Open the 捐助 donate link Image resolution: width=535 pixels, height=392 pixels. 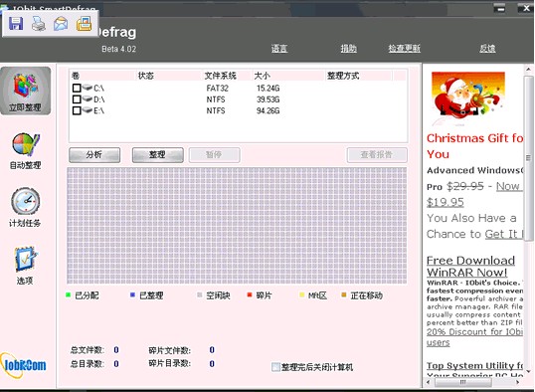click(349, 49)
